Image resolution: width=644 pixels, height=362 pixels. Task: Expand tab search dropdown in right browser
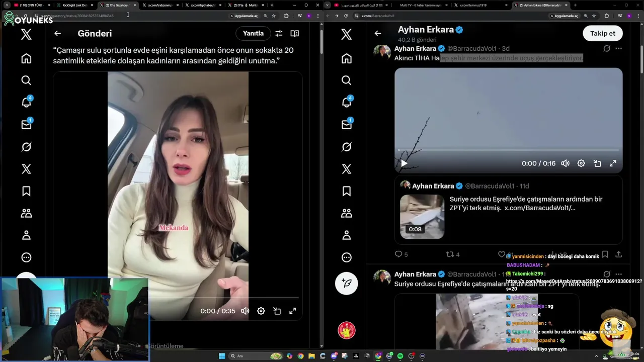(328, 5)
